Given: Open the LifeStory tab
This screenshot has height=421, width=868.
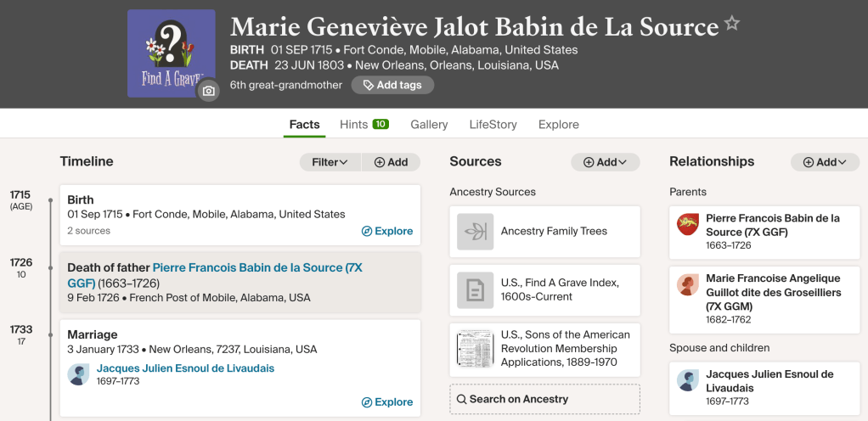Looking at the screenshot, I should click(x=493, y=124).
